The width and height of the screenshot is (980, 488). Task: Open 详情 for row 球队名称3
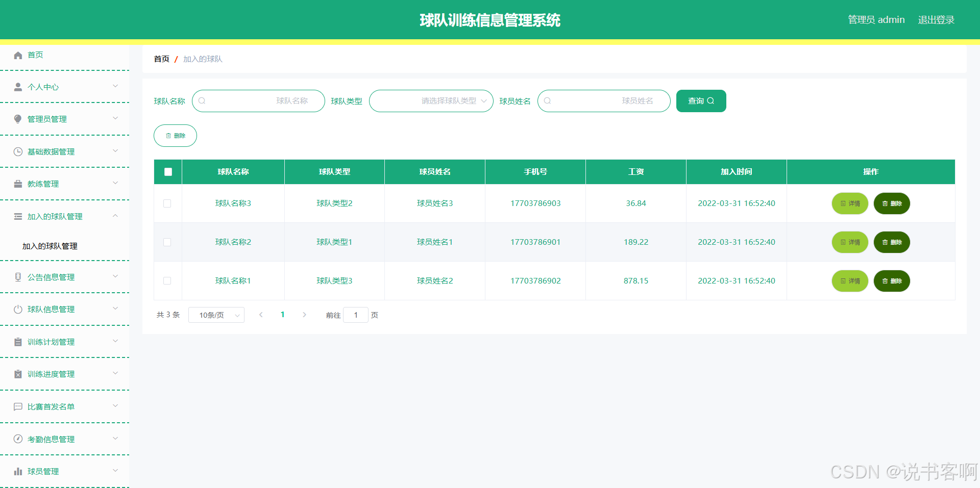(850, 203)
